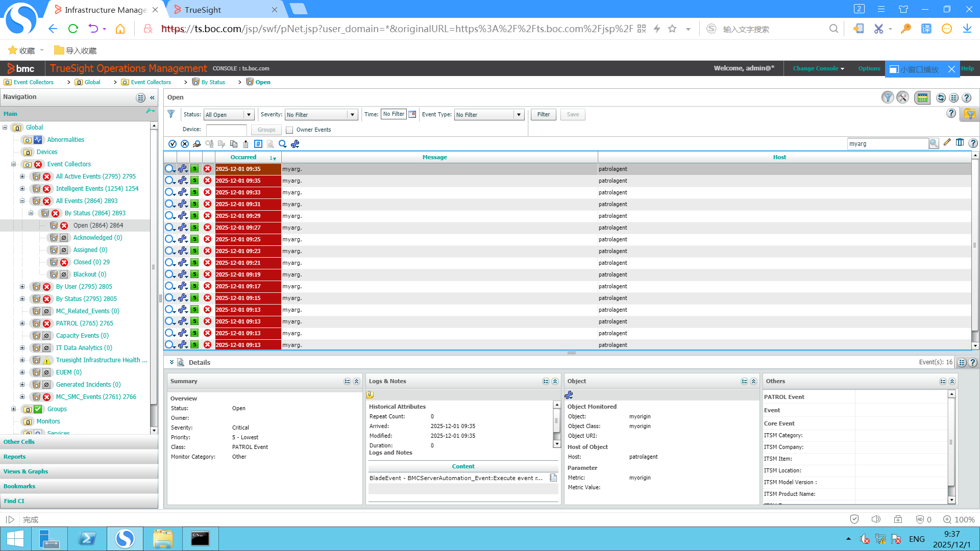Click the Time filter calendar icon
This screenshot has width=980, height=551.
[x=412, y=114]
